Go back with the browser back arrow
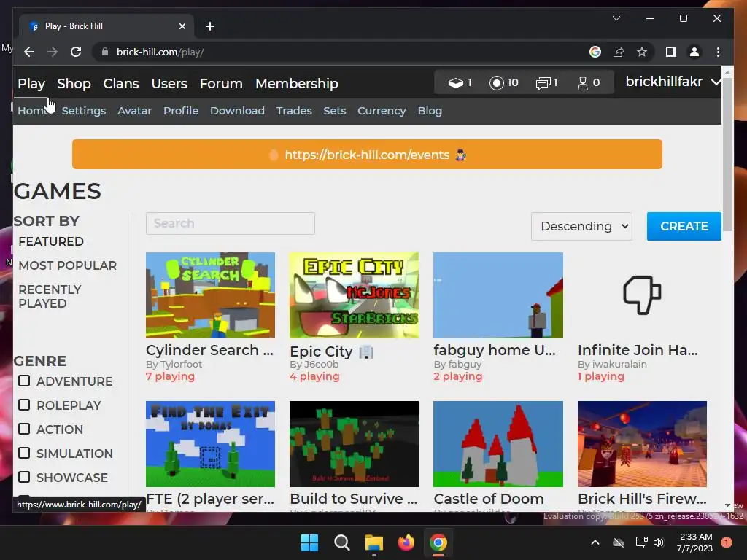 29,52
